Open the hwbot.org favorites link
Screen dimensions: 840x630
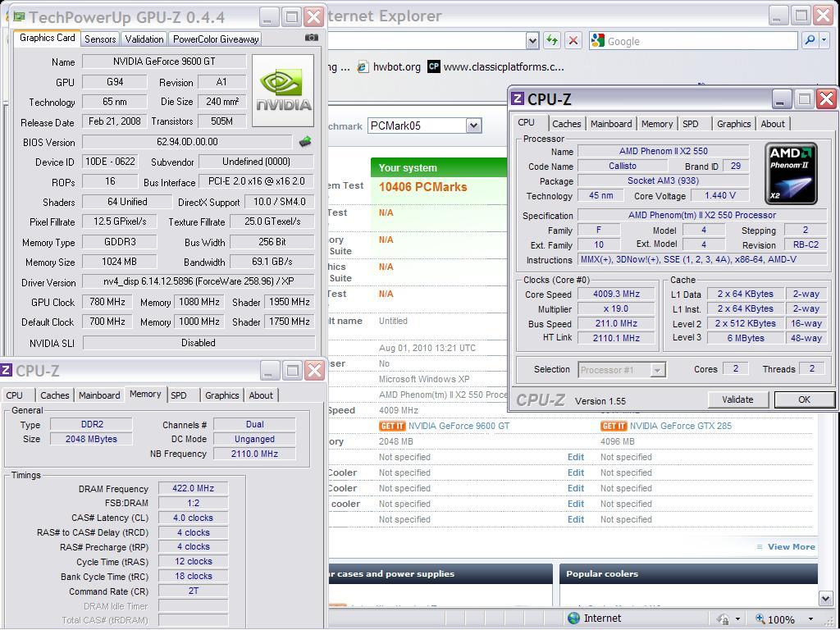point(396,67)
